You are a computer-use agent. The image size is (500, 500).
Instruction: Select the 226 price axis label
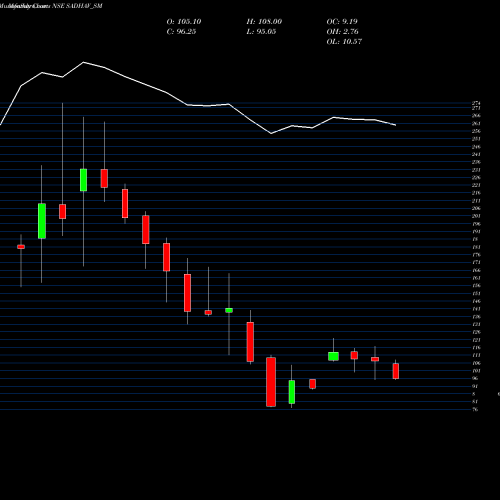pyautogui.click(x=476, y=178)
